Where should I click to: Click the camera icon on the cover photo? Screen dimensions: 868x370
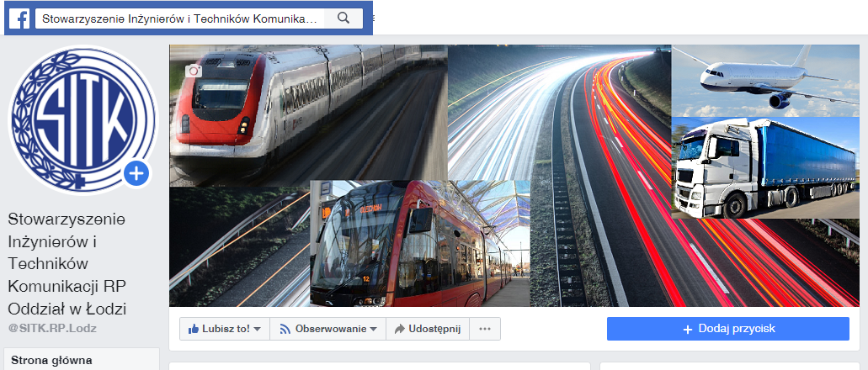pyautogui.click(x=194, y=71)
